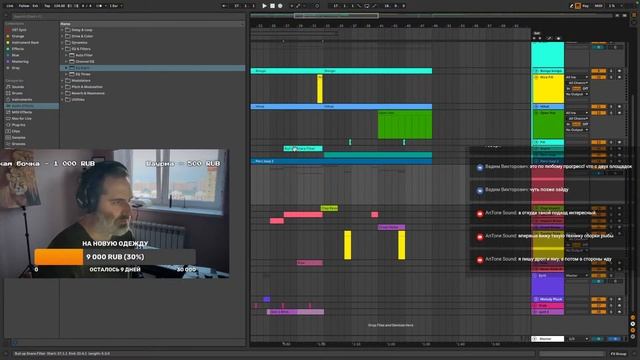The width and height of the screenshot is (640, 360).
Task: Open the Max for Live category
Action: click(x=21, y=118)
